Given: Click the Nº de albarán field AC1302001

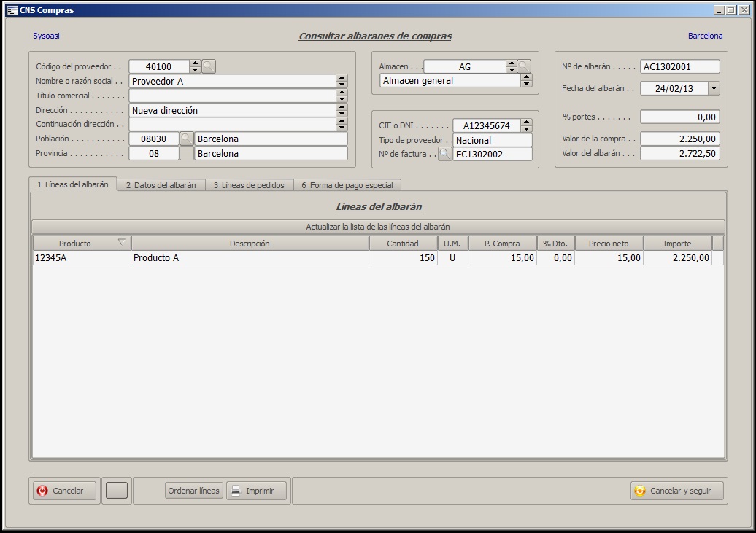Looking at the screenshot, I should point(680,66).
